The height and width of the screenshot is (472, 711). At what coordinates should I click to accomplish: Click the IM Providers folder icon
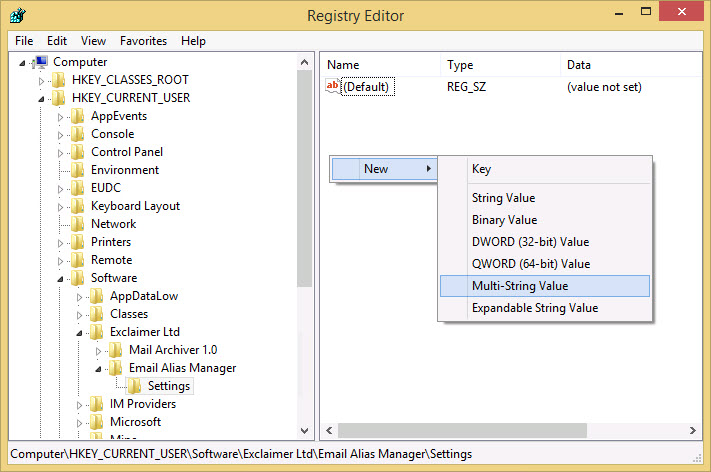click(x=96, y=404)
